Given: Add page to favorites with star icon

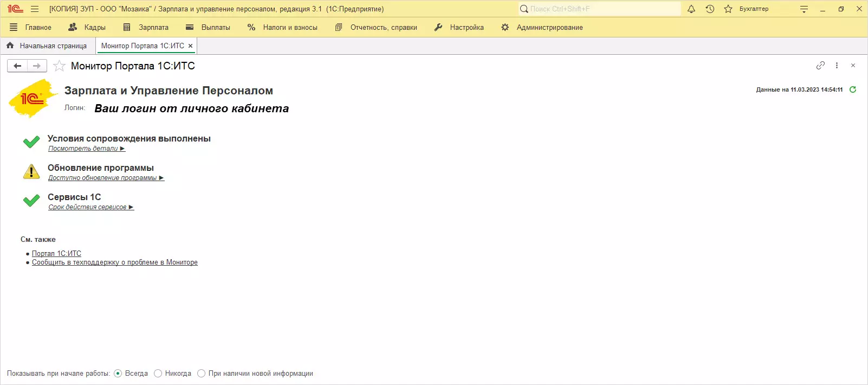Looking at the screenshot, I should click(60, 66).
